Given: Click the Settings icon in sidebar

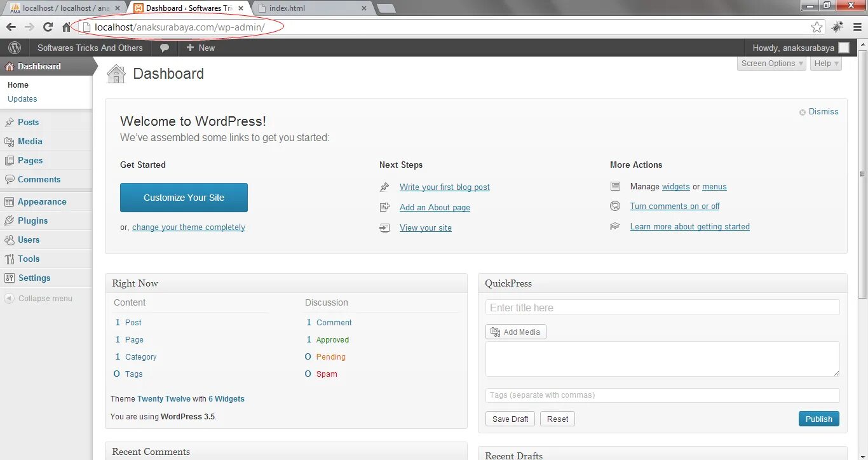Looking at the screenshot, I should 9,278.
